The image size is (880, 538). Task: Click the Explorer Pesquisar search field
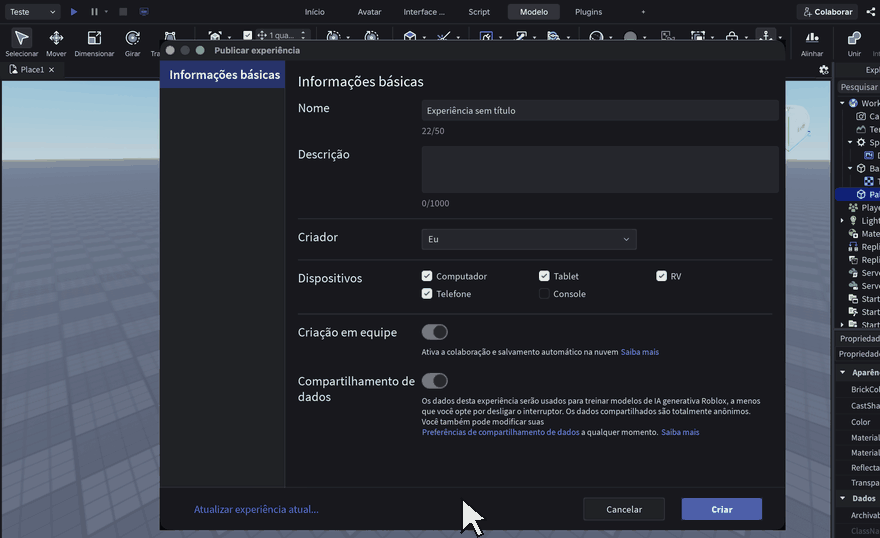(859, 87)
